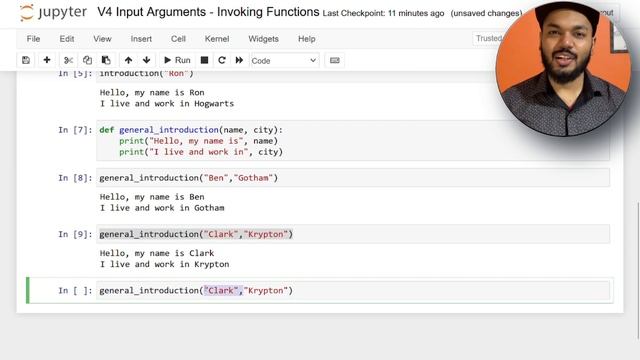640x360 pixels.
Task: Select cell In [8] with Ben and Gotham
Action: [353, 178]
